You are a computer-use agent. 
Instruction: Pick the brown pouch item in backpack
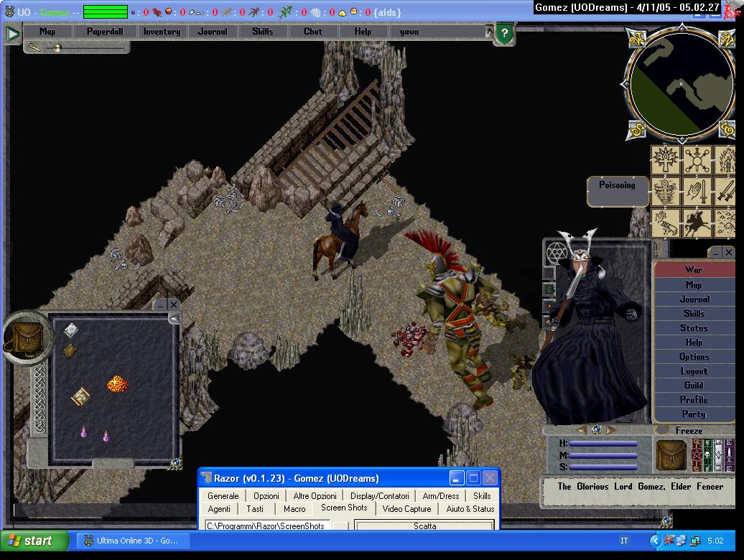click(x=70, y=350)
